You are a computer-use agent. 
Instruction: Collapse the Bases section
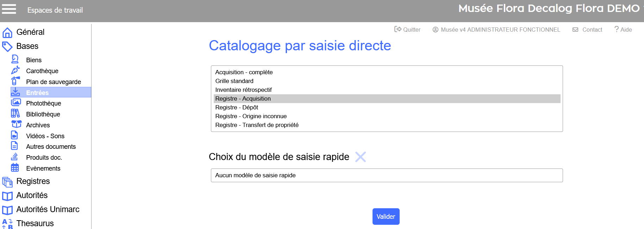(27, 46)
